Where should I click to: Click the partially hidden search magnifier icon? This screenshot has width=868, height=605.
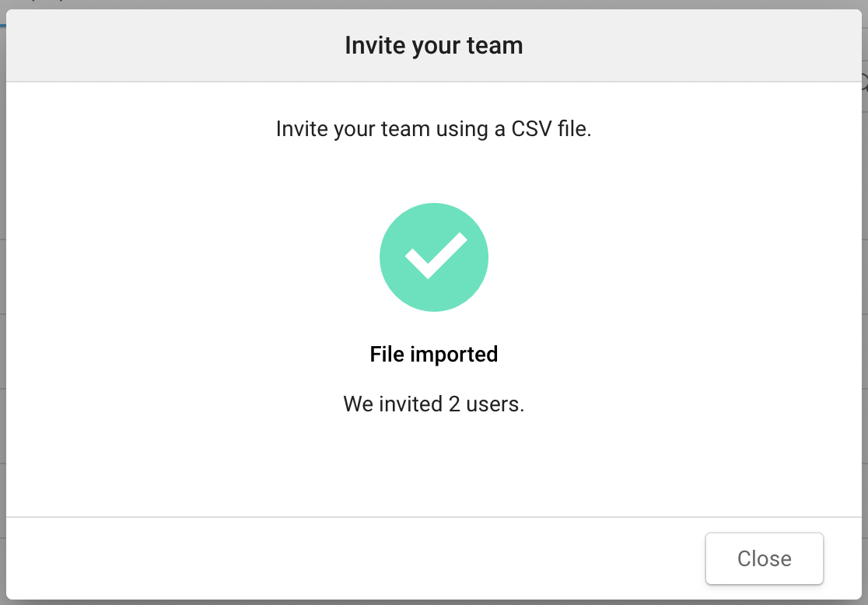pyautogui.click(x=864, y=81)
